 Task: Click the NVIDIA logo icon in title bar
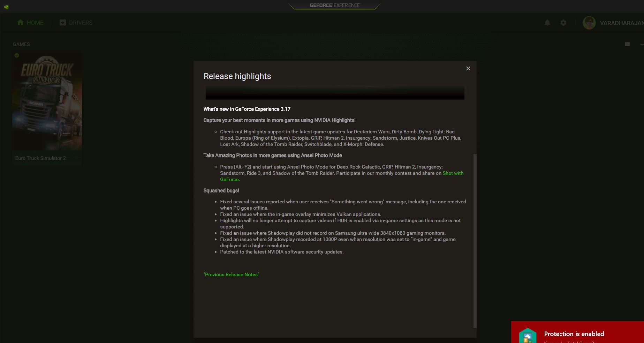pyautogui.click(x=6, y=6)
